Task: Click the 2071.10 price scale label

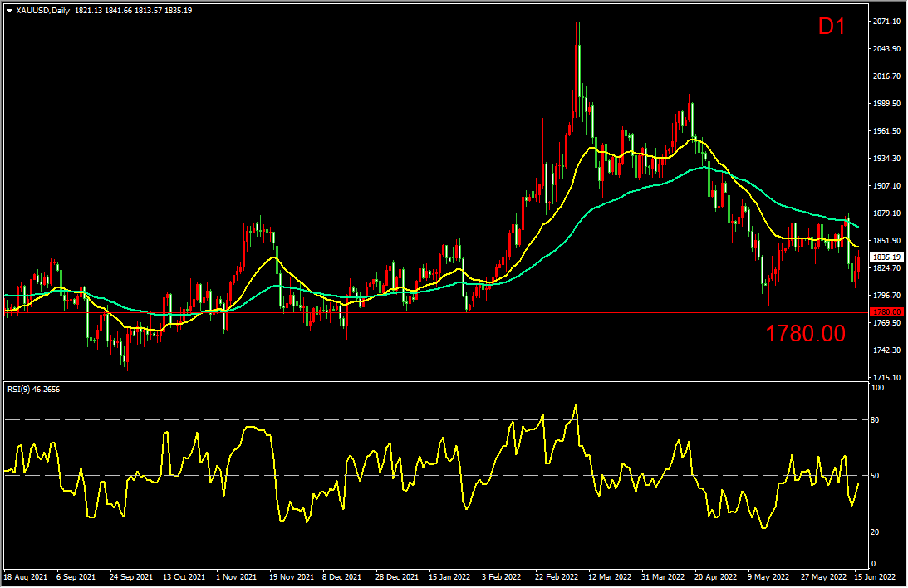Action: pyautogui.click(x=887, y=22)
